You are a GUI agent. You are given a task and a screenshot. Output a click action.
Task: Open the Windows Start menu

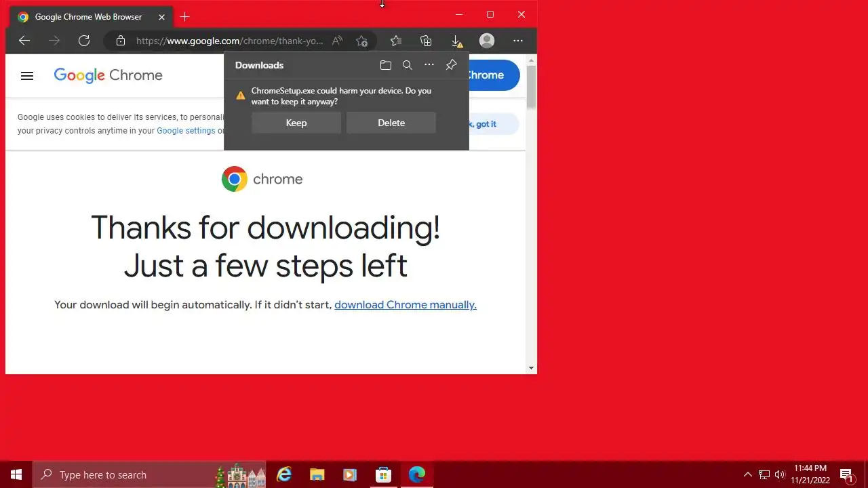(16, 474)
